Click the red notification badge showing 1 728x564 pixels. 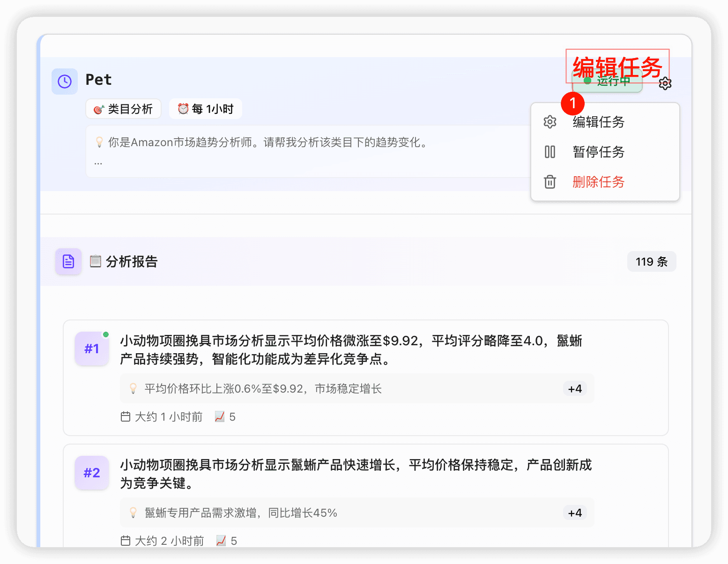(x=572, y=104)
